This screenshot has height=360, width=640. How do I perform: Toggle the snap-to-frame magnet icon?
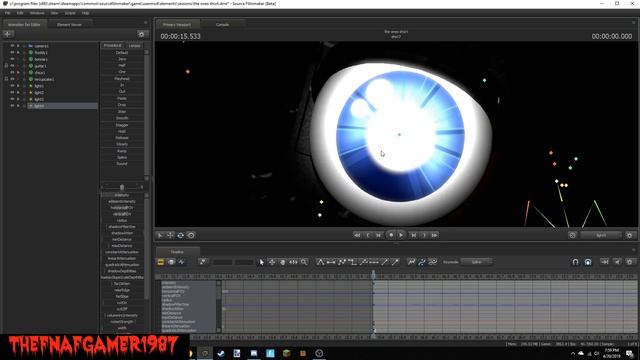[588, 262]
